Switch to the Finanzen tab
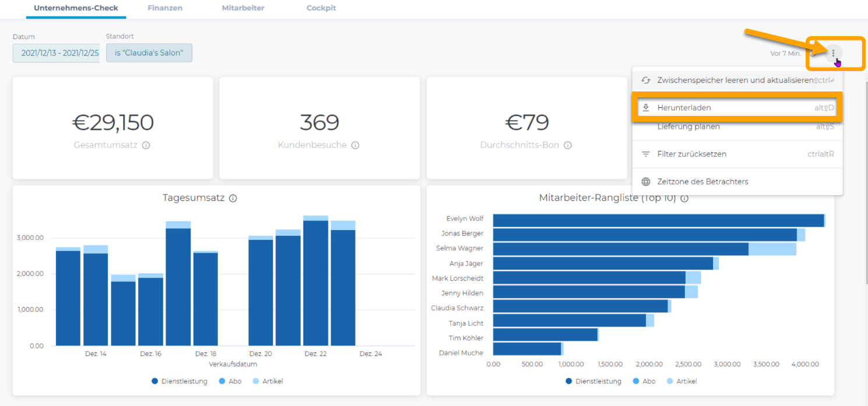 (x=165, y=8)
